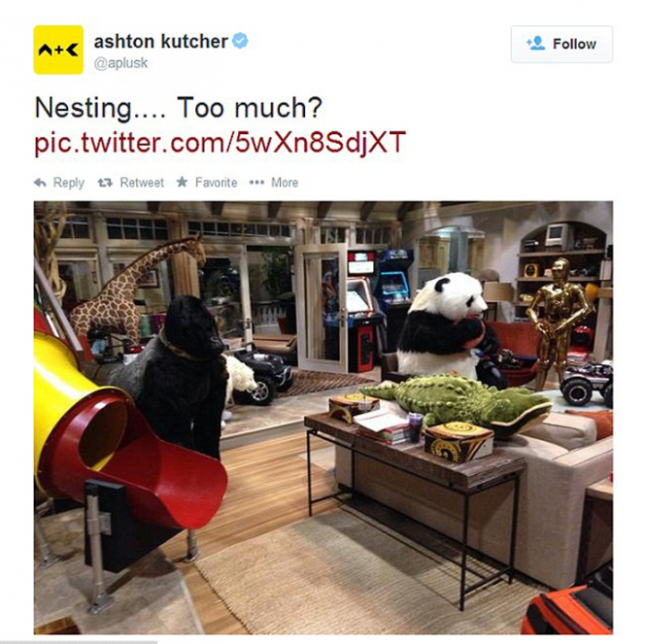Click the favorite star icon

(x=182, y=182)
